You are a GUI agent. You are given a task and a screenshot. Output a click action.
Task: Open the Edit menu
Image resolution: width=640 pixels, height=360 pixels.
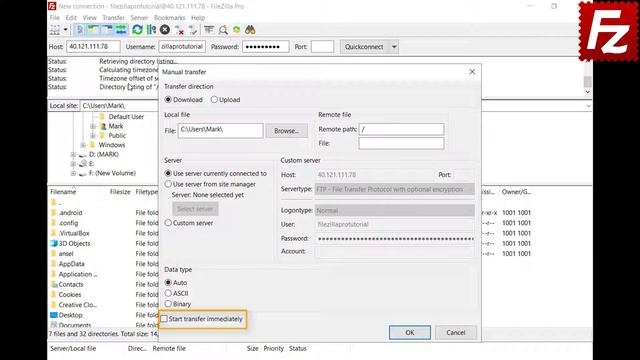coord(71,18)
